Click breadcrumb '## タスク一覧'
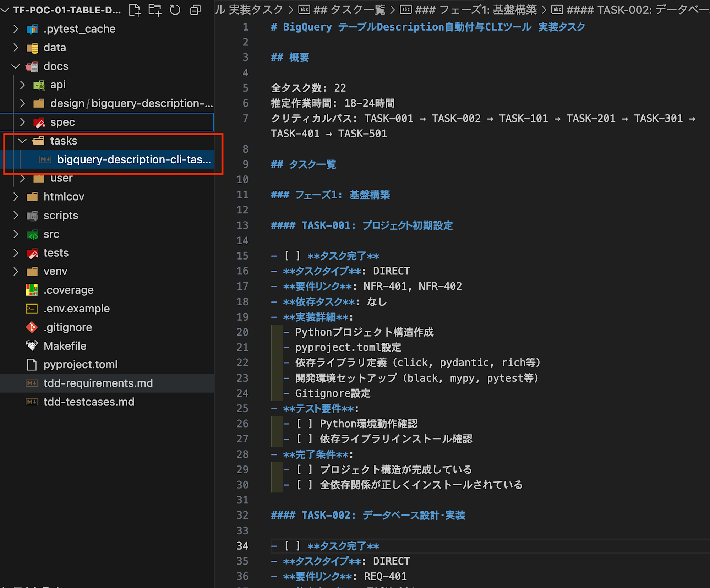Screen dimensions: 710x588 pyautogui.click(x=349, y=10)
